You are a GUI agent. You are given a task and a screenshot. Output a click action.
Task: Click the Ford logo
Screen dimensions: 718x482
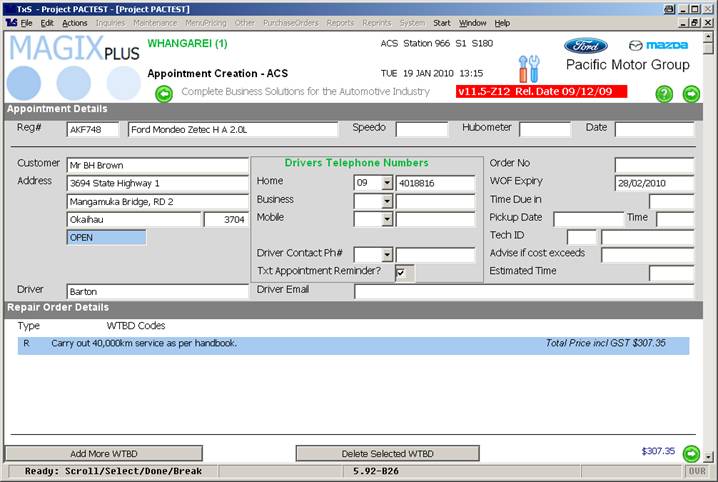[585, 45]
